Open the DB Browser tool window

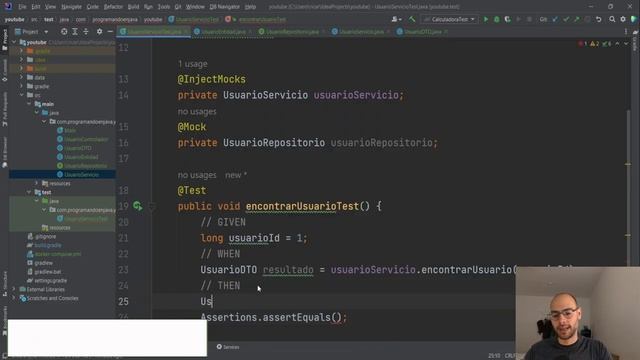pos(4,152)
